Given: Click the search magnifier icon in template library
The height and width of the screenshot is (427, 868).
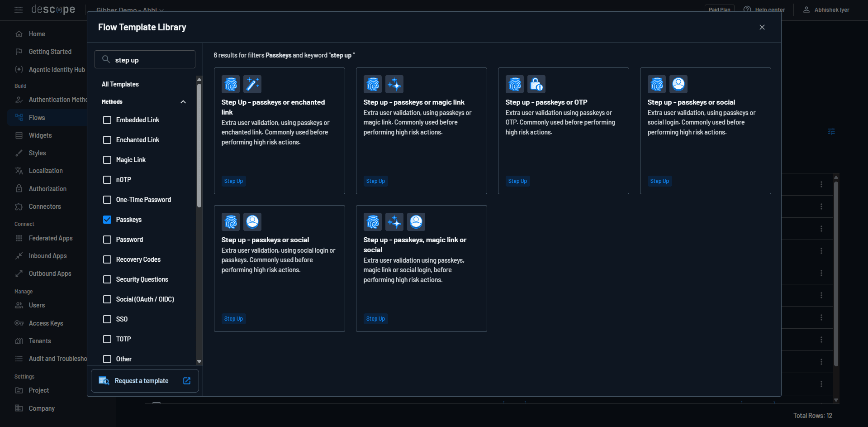Looking at the screenshot, I should (x=105, y=59).
